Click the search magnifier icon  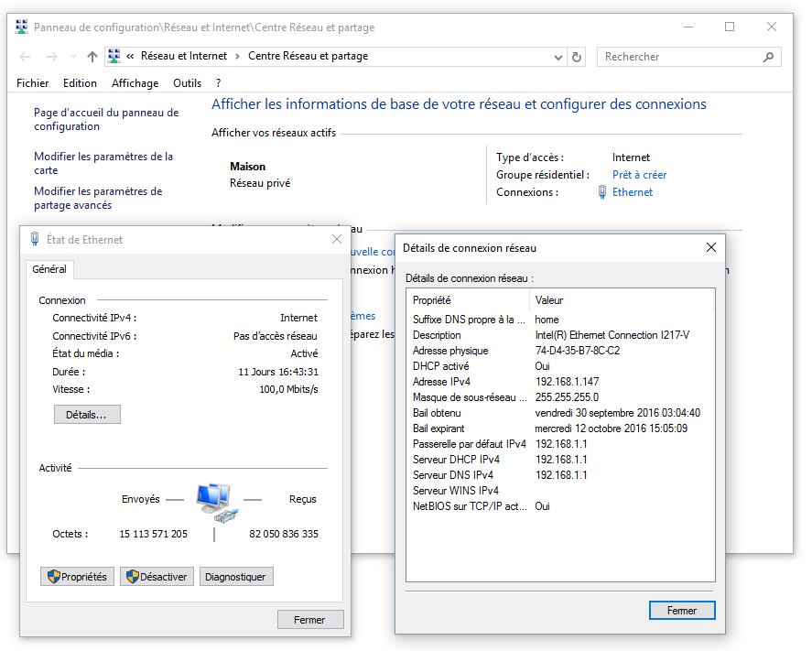pos(769,57)
